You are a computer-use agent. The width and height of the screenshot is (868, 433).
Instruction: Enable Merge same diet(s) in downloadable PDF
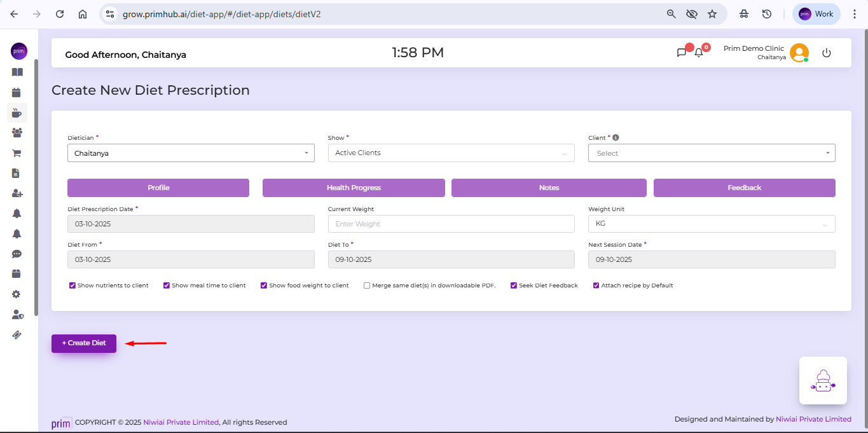367,285
